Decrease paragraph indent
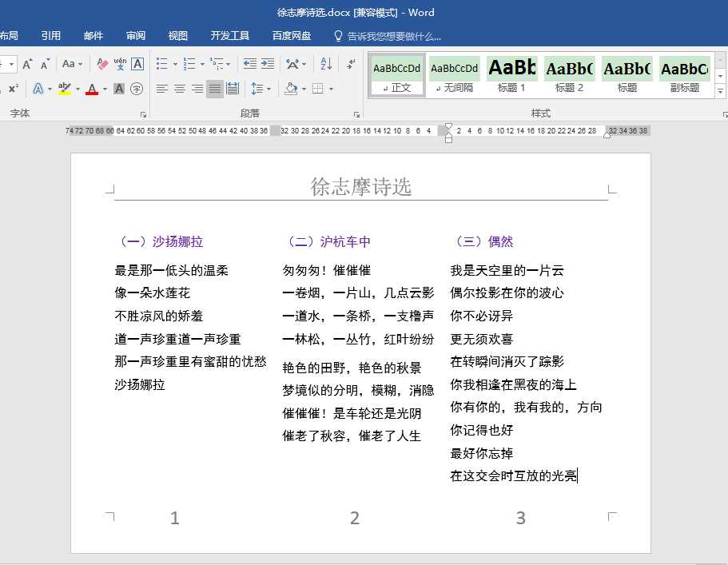Screen dimensions: 728x565 251,62
